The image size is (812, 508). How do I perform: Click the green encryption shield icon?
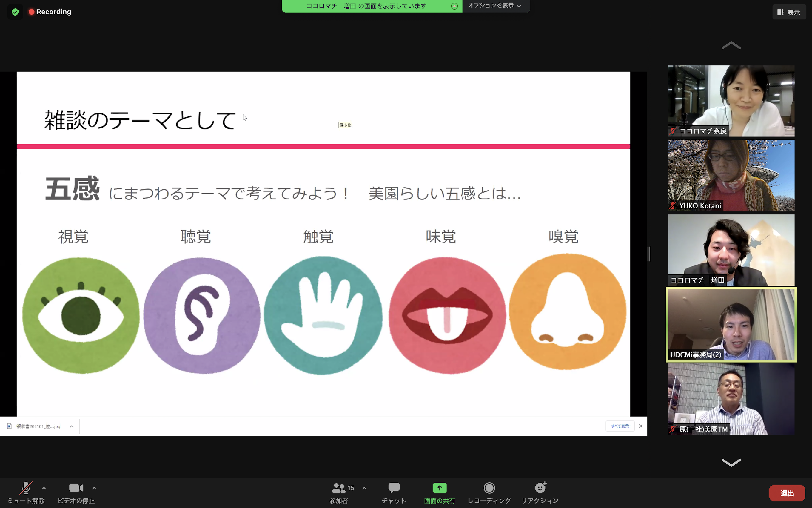pos(15,12)
